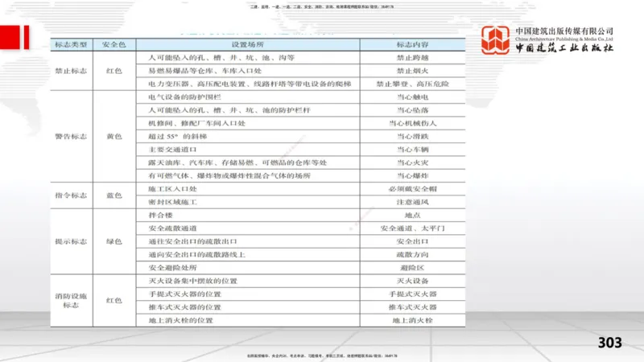
Task: Click the 当心坠落 cell
Action: coord(412,110)
